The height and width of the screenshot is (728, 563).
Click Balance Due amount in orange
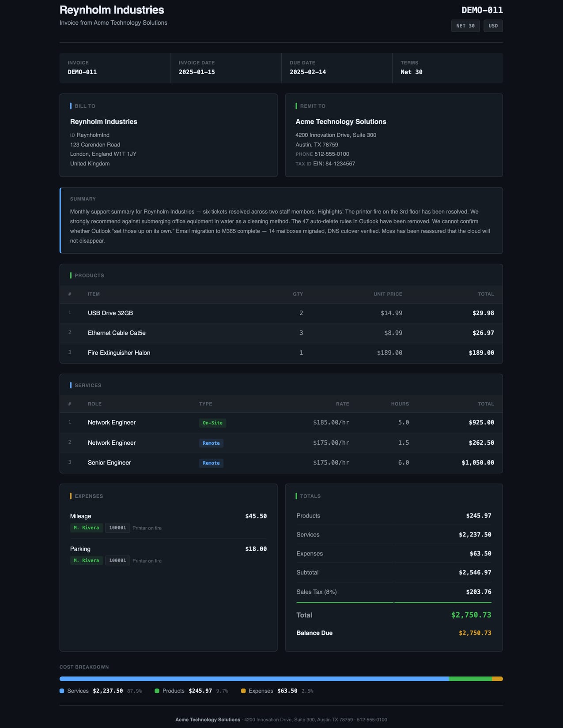pos(475,633)
